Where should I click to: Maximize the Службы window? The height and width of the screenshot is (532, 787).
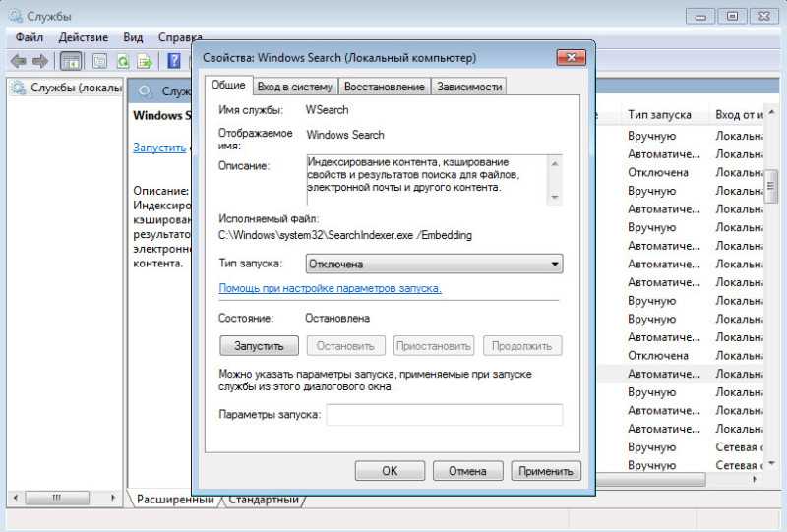[x=732, y=16]
